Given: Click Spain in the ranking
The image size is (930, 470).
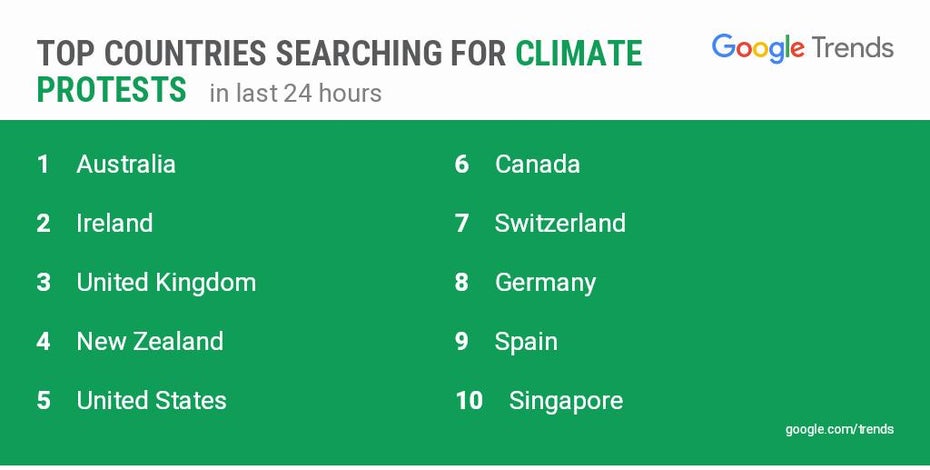Looking at the screenshot, I should pos(526,342).
